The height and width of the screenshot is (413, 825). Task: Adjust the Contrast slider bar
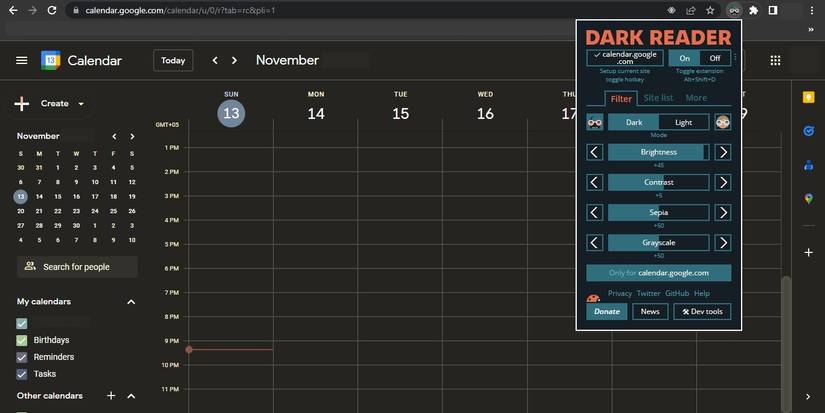(659, 182)
